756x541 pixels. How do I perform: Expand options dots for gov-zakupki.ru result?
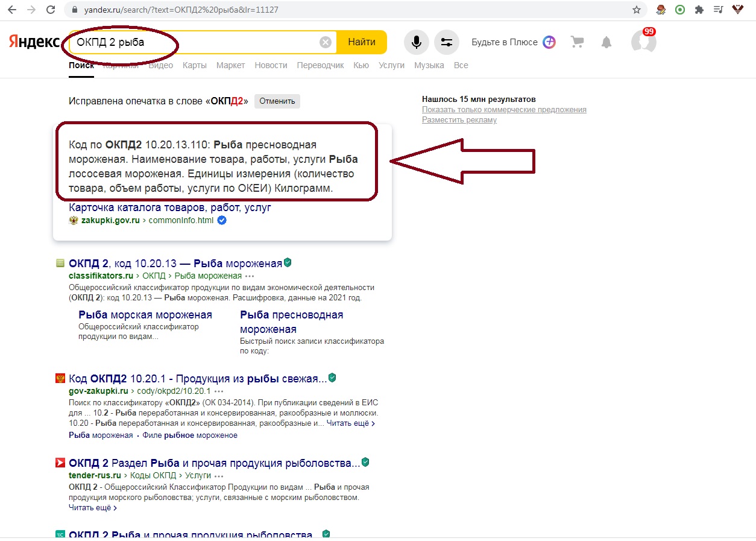(x=219, y=391)
